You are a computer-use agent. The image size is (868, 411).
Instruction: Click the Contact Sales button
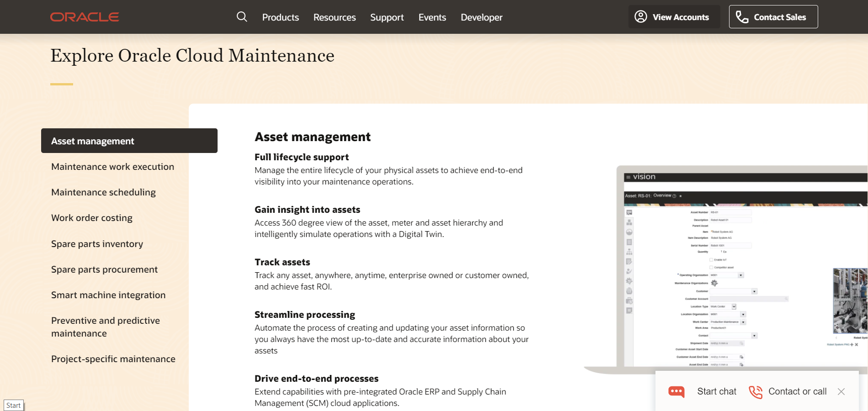[x=773, y=17]
